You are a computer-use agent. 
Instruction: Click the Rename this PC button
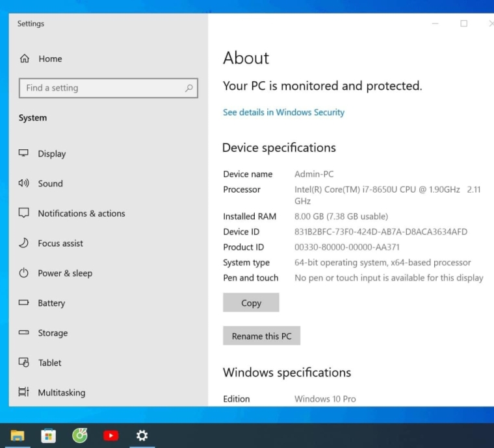click(x=261, y=336)
